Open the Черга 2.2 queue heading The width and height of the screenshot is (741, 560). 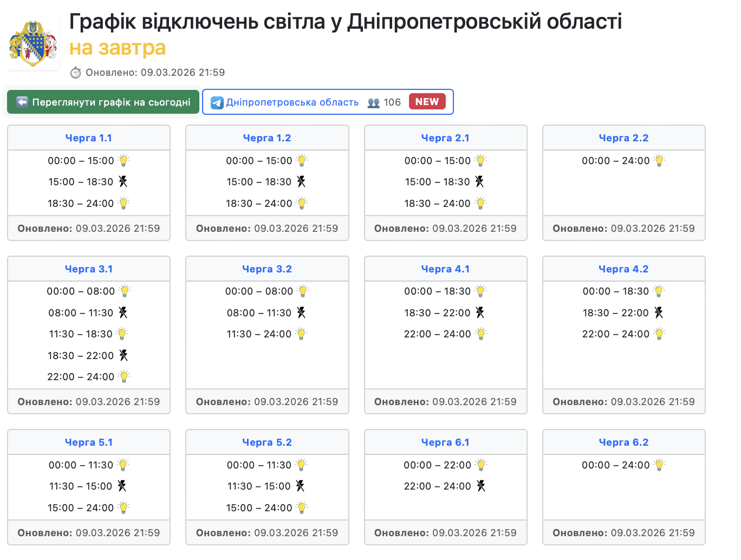(623, 138)
